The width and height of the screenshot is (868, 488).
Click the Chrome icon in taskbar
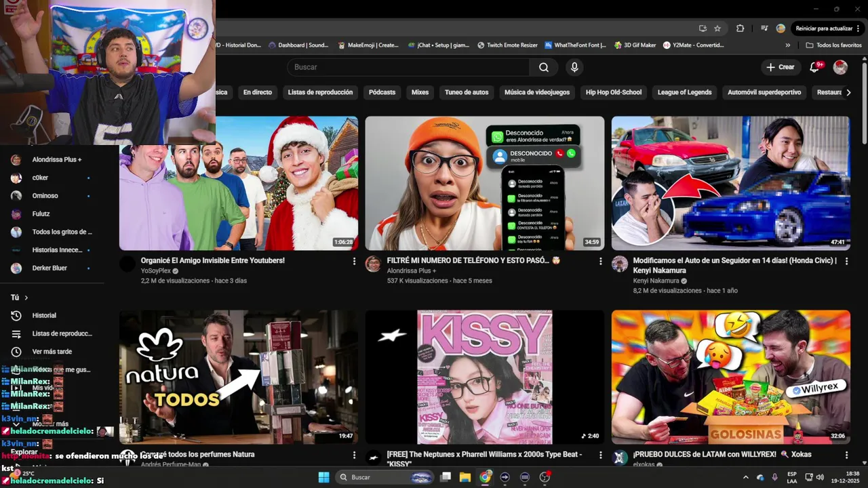(485, 477)
